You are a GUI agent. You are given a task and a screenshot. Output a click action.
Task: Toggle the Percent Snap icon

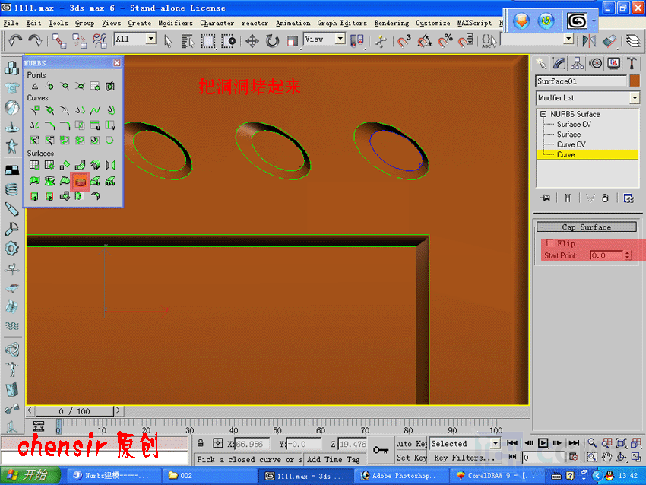point(445,41)
